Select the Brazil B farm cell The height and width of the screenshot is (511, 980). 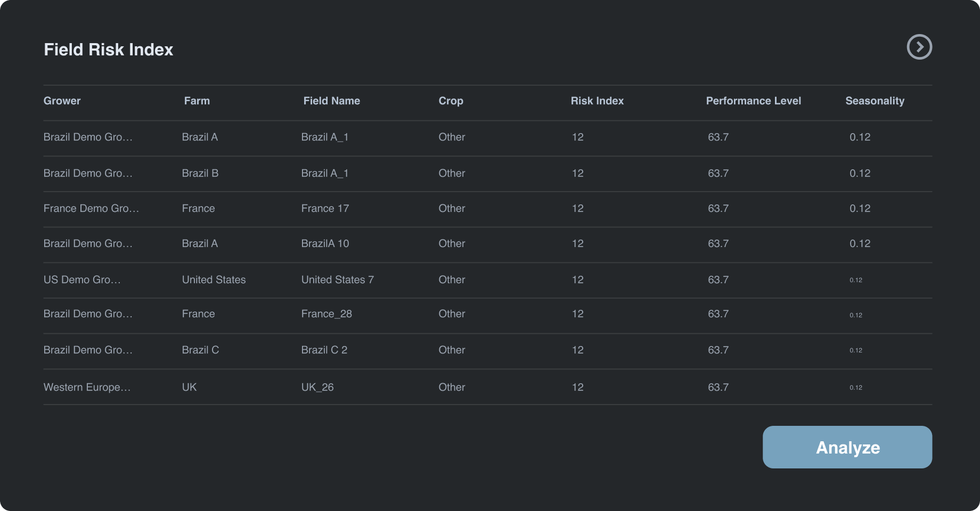200,173
